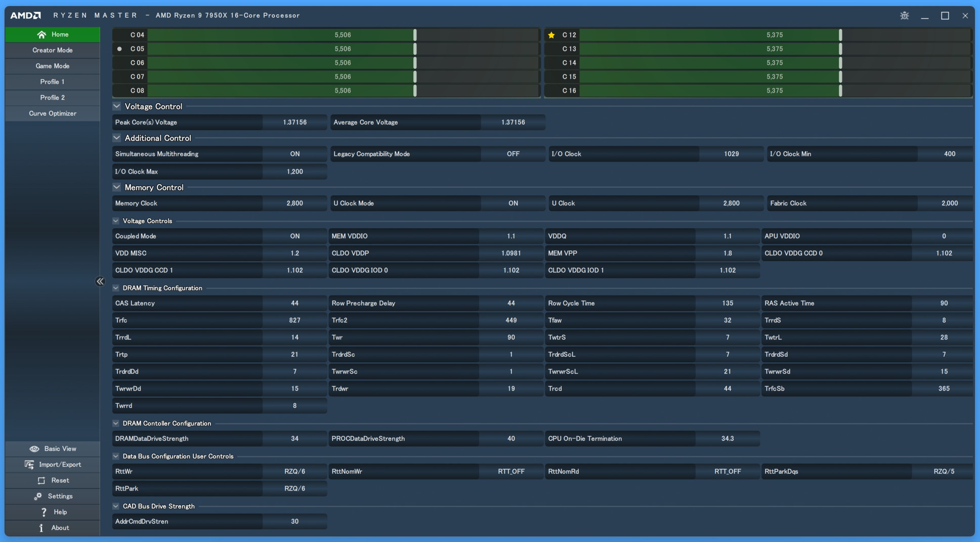This screenshot has width=980, height=542.
Task: Collapse the Voltage Control section
Action: click(117, 106)
